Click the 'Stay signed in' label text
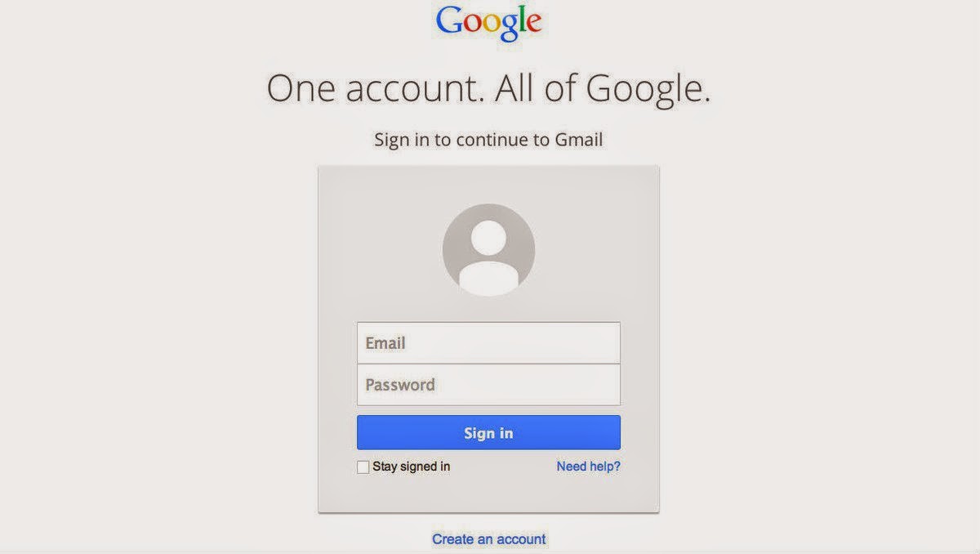The image size is (980, 554). click(412, 467)
